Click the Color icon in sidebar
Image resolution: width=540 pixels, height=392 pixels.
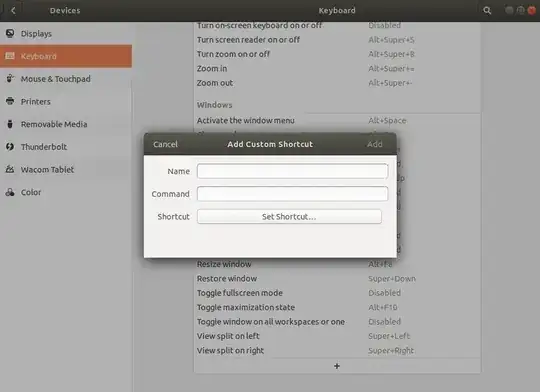(10, 192)
